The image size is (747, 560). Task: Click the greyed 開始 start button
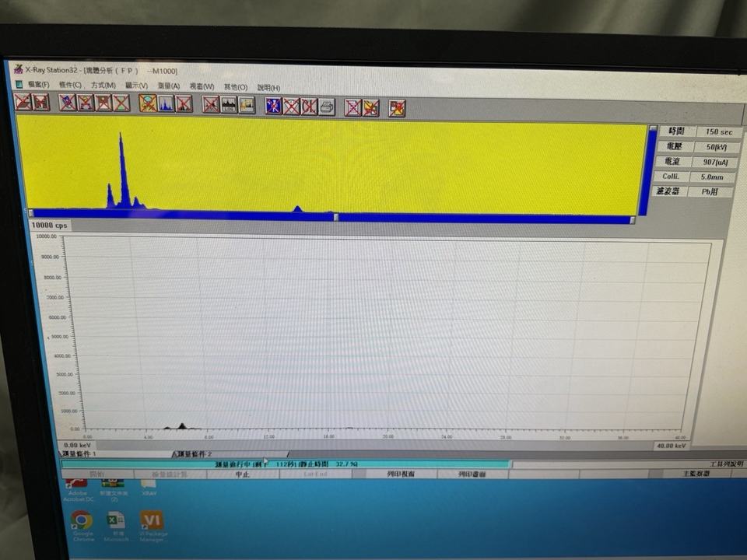(97, 474)
